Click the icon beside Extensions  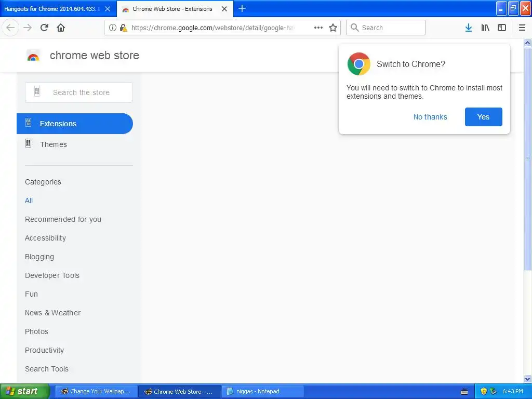[29, 123]
